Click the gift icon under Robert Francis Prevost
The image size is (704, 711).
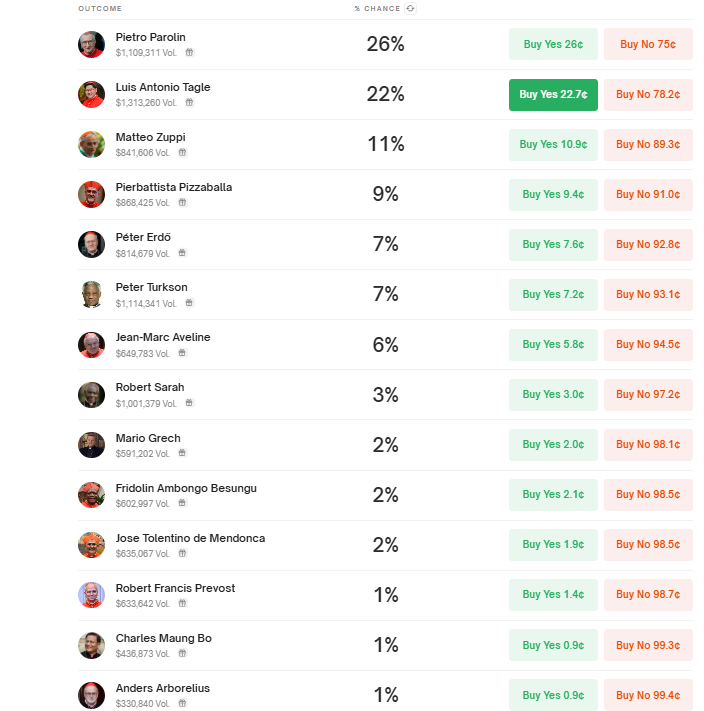click(182, 604)
